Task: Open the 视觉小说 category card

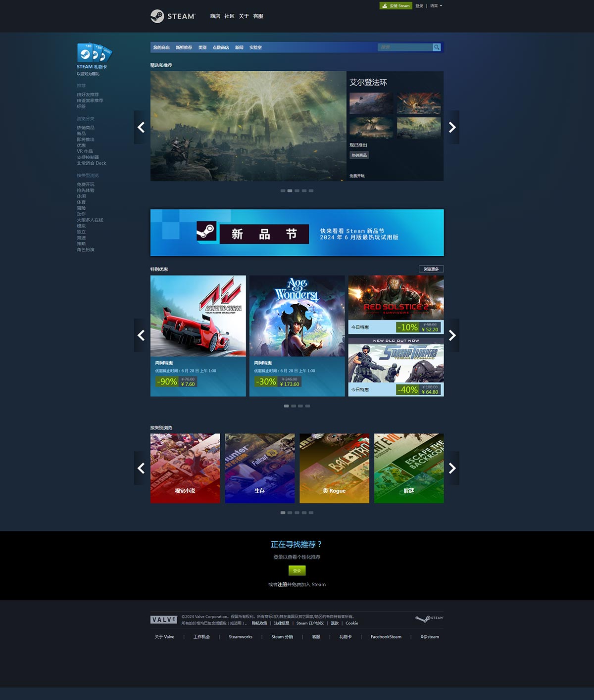Action: click(x=185, y=468)
